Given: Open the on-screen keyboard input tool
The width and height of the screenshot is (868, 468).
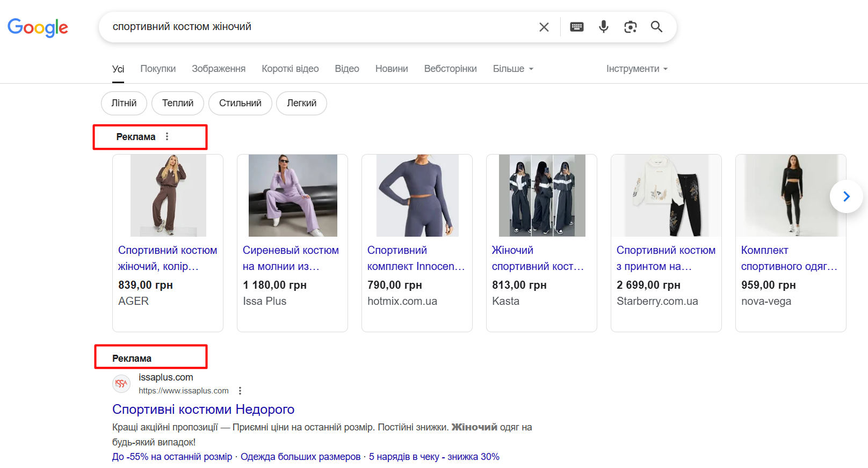Looking at the screenshot, I should pos(576,27).
